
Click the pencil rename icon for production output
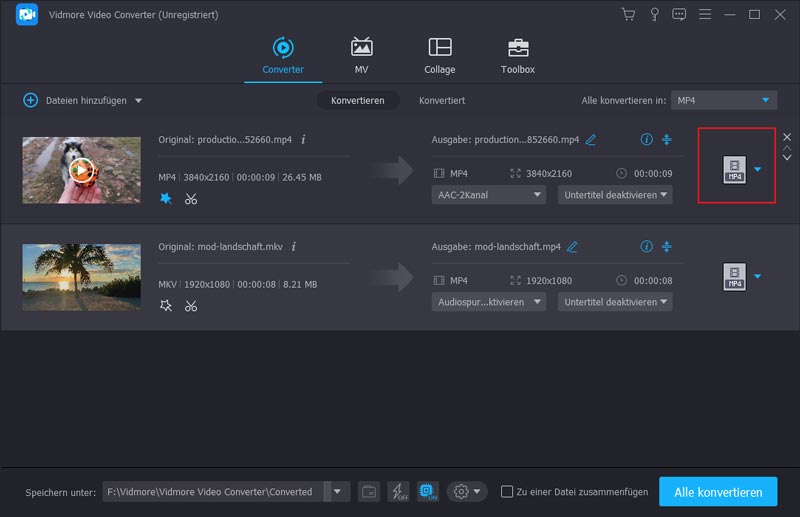[x=591, y=140]
